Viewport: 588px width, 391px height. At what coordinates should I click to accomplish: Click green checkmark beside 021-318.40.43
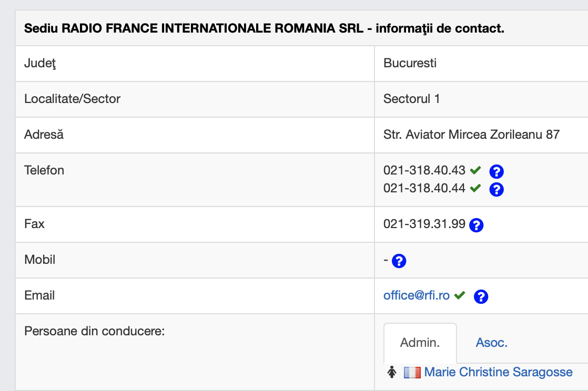(x=475, y=170)
